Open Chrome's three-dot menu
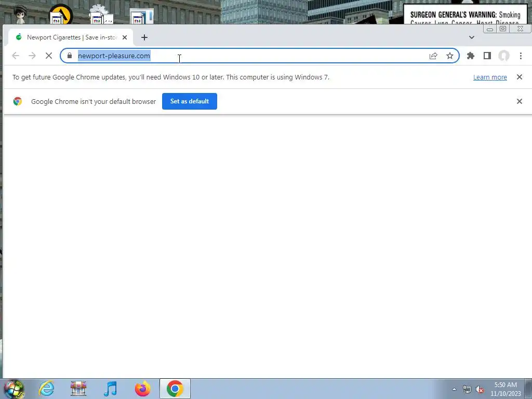Screen dimensions: 532x399 [x=521, y=56]
